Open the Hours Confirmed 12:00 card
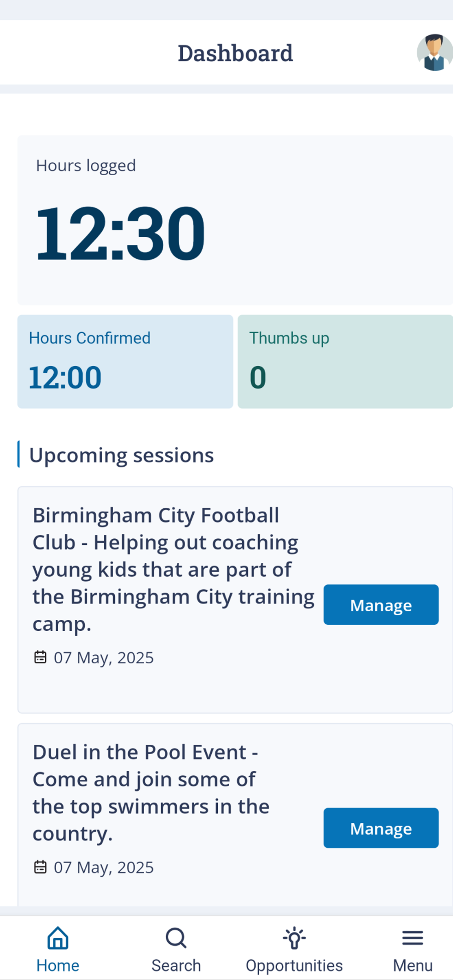The image size is (453, 980). coord(125,361)
